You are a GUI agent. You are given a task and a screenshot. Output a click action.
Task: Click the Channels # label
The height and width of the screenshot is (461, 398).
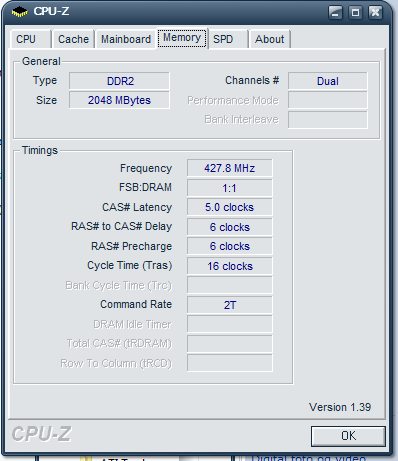coord(252,80)
